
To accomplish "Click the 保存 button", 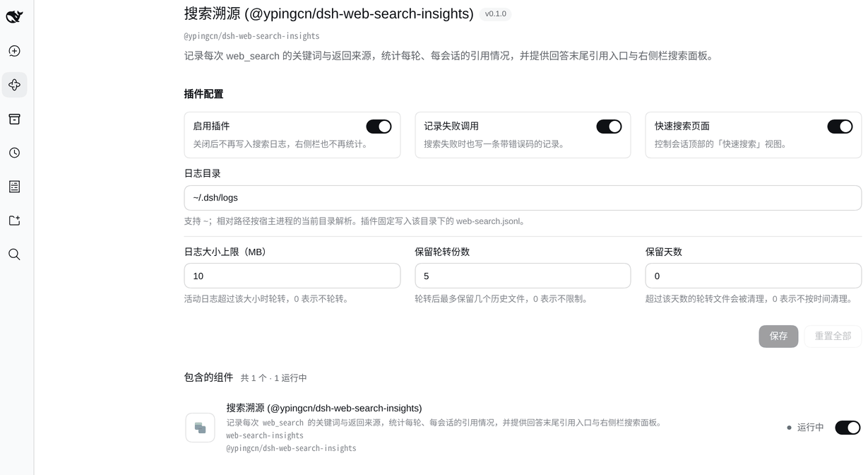I will pyautogui.click(x=778, y=336).
